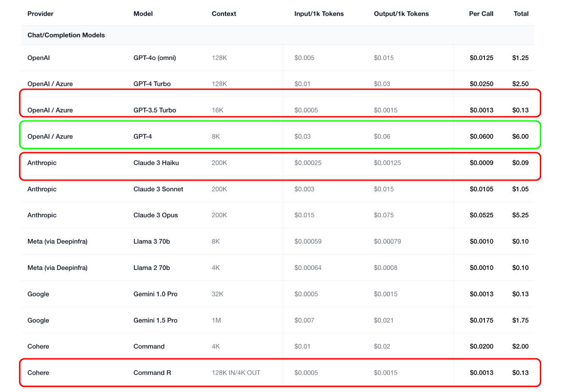Click the $0.00059 input price for Llama 3
The width and height of the screenshot is (567, 392).
pyautogui.click(x=308, y=241)
